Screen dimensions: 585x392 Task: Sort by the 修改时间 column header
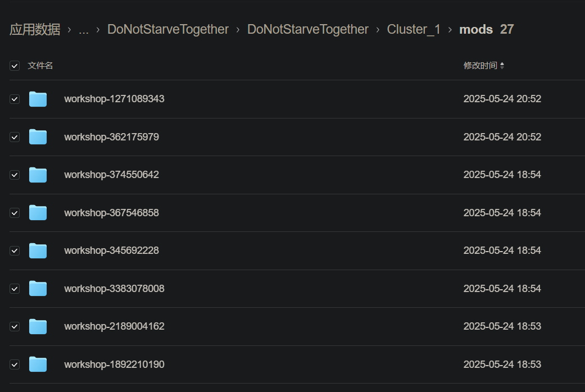tap(483, 66)
